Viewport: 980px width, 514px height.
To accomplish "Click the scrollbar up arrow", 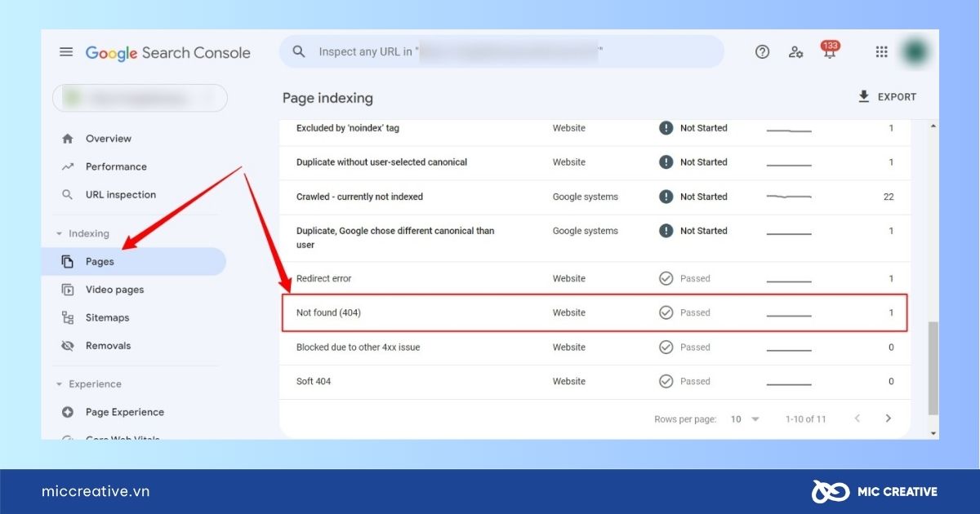I will coord(933,126).
